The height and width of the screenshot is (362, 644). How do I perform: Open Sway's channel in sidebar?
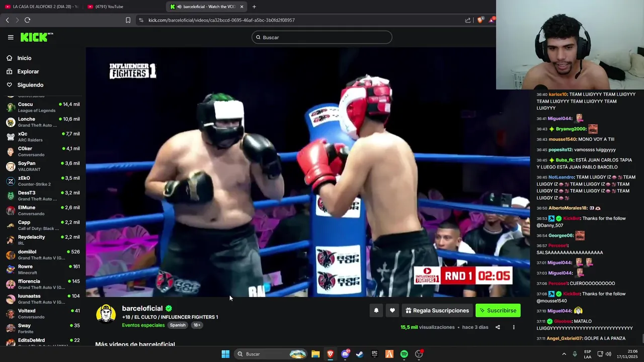click(43, 328)
